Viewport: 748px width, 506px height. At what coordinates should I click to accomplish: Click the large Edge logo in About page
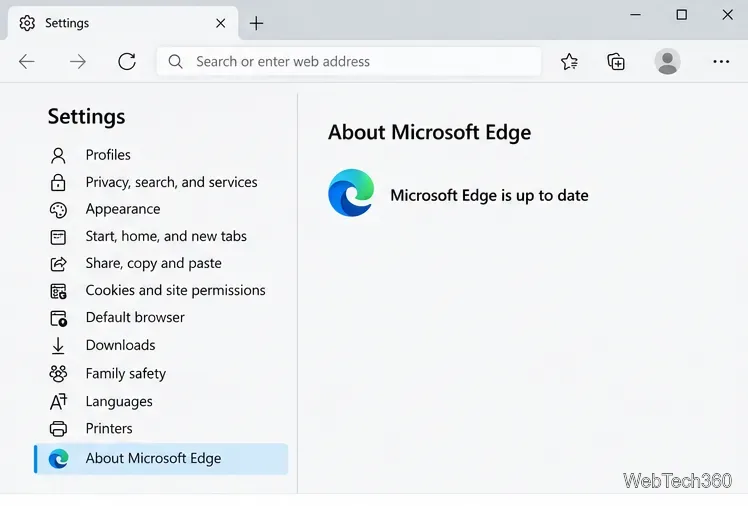351,193
